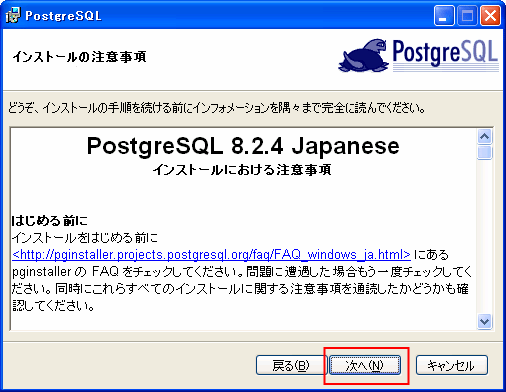Click the instruction line starting with 'どうぞ'
The image size is (506, 392).
217,108
